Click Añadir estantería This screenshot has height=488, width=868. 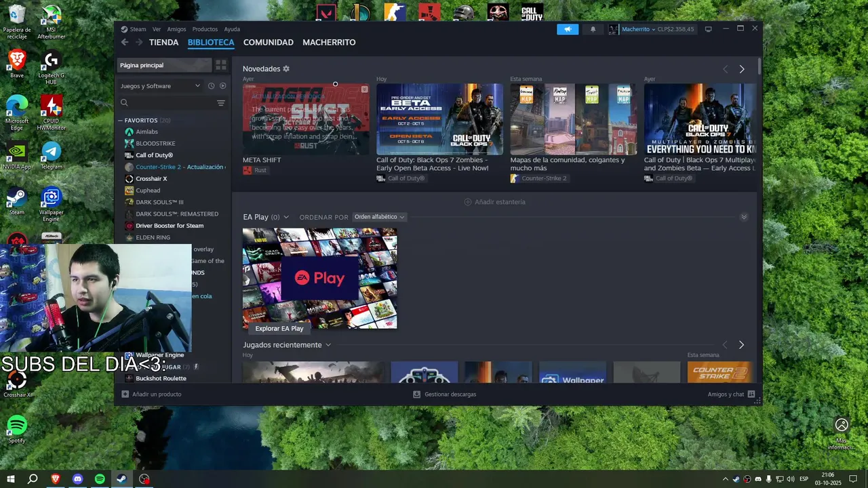point(494,202)
